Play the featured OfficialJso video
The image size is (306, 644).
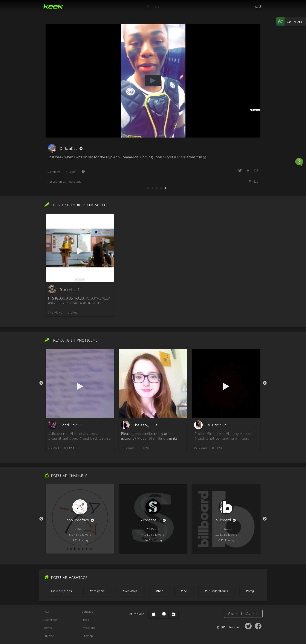click(153, 81)
